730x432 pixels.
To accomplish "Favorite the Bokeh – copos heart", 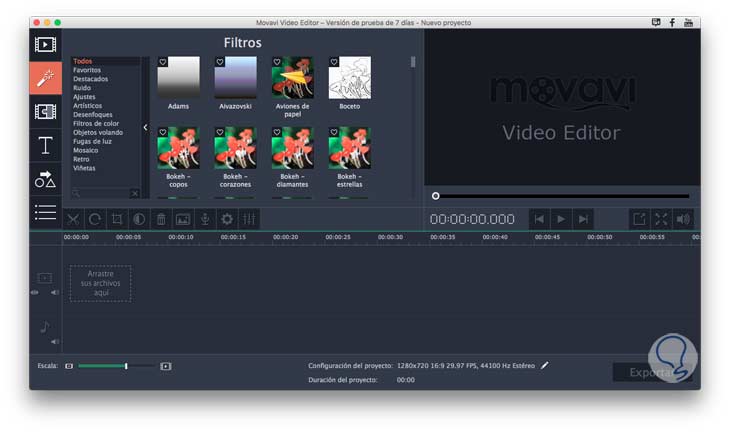I will click(162, 132).
